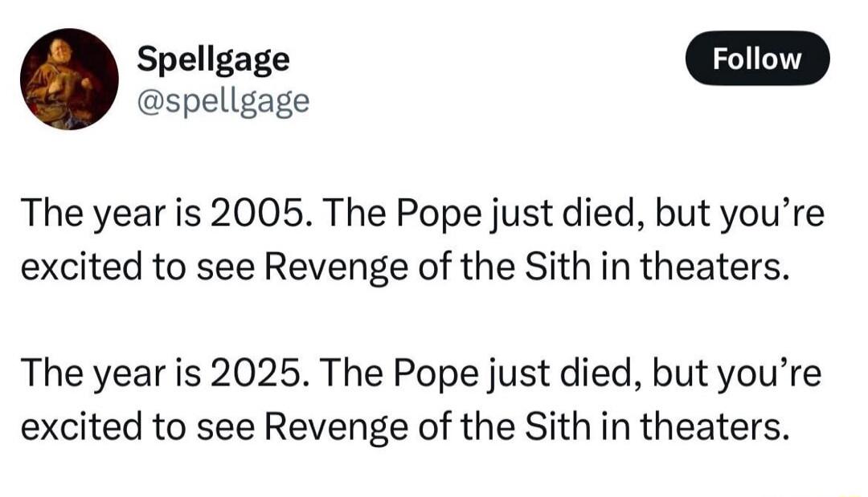The image size is (868, 497).
Task: Click "Revenge" in the first paragraph
Action: tap(337, 268)
